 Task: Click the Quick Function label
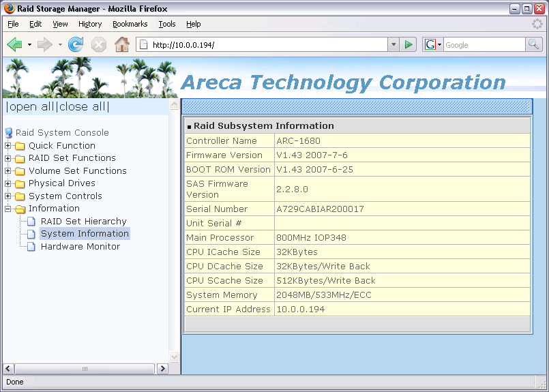click(x=62, y=146)
